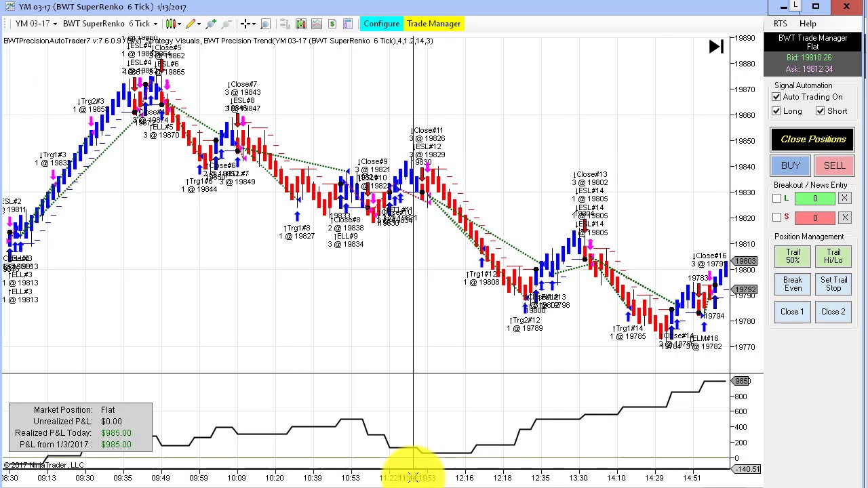Select the crosshair cursor tool
Image resolution: width=868 pixels, height=488 pixels.
coord(245,24)
